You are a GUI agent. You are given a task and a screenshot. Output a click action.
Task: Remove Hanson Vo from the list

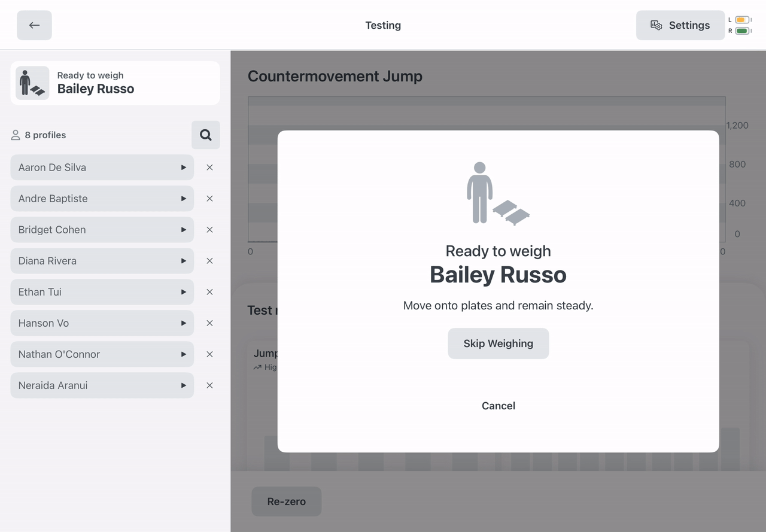(209, 323)
